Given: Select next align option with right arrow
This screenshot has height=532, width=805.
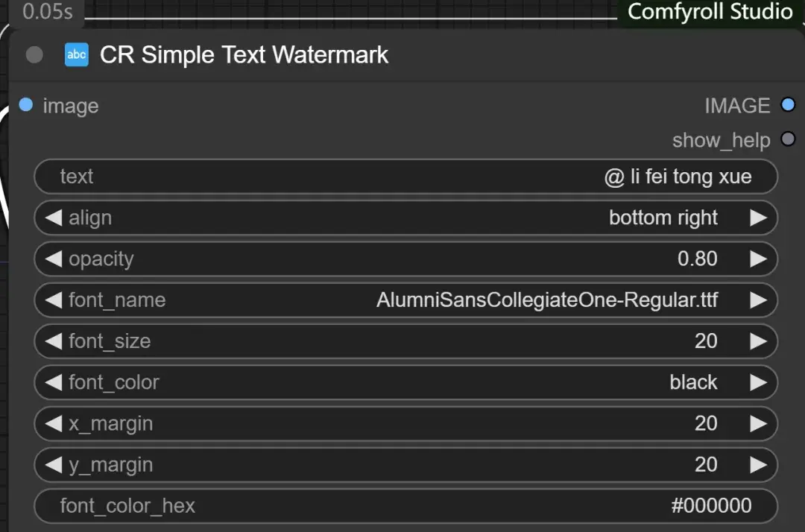Looking at the screenshot, I should pyautogui.click(x=758, y=218).
